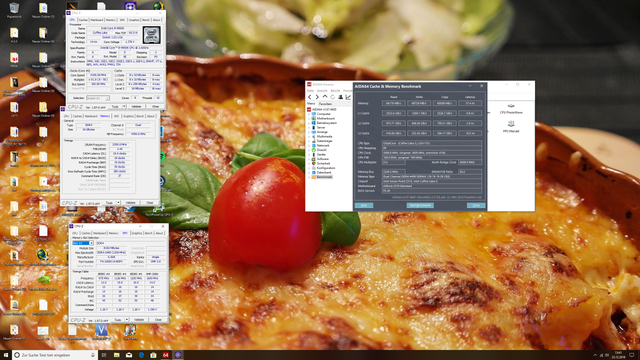The image size is (640, 360).
Task: Switch to CPU-Z via its taskbar icon
Action: 178,355
